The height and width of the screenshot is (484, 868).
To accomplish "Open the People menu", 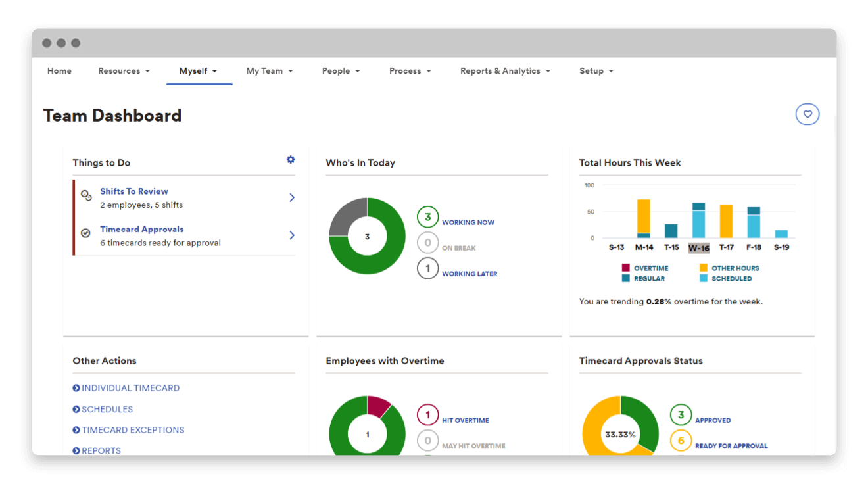I will pyautogui.click(x=341, y=70).
